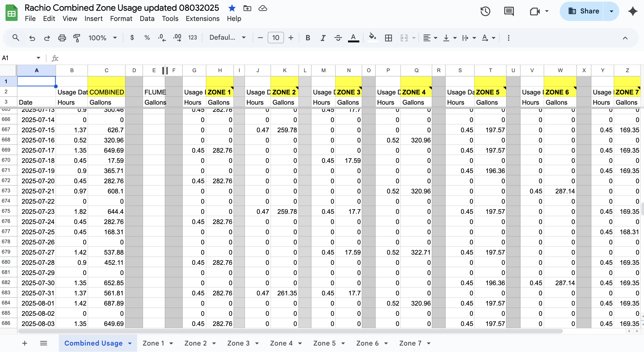Select column A header
Image resolution: width=644 pixels, height=352 pixels.
(x=36, y=70)
